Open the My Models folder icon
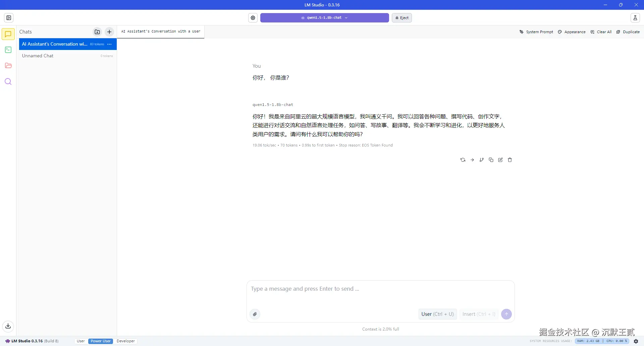 click(8, 66)
